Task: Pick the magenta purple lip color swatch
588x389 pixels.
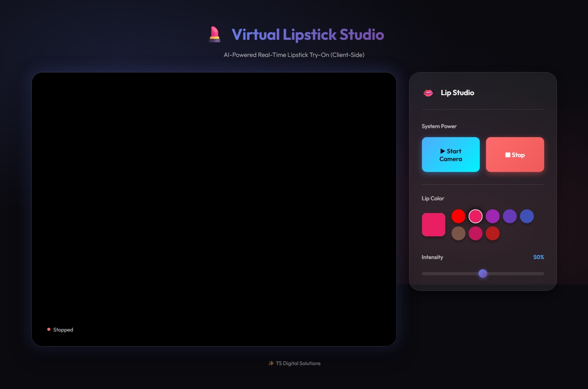Action: [x=492, y=216]
